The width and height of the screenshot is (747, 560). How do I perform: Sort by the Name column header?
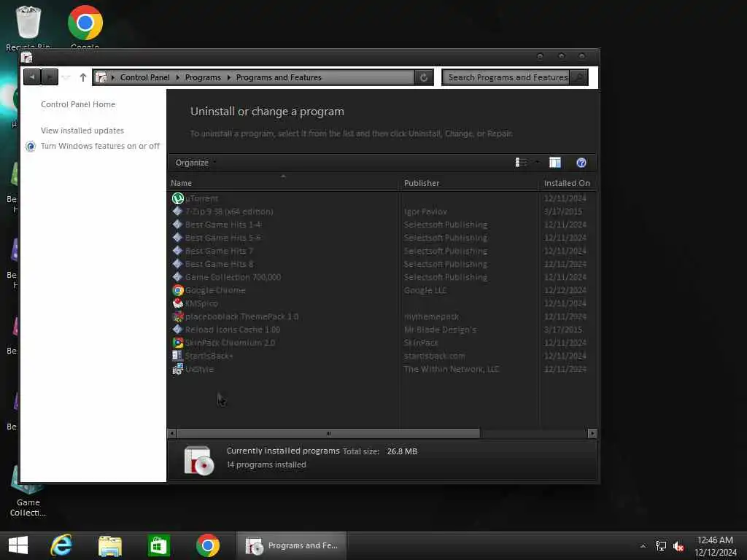[x=284, y=183]
